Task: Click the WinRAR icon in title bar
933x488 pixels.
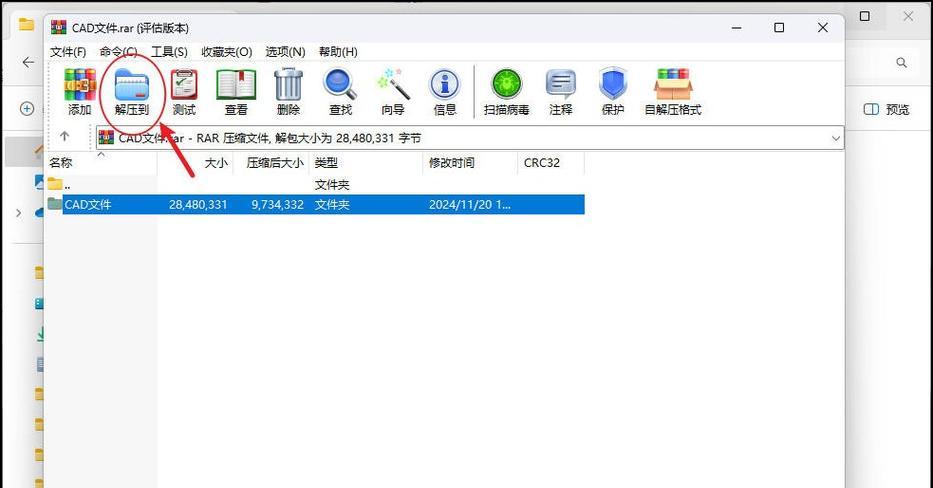Action: pos(58,27)
